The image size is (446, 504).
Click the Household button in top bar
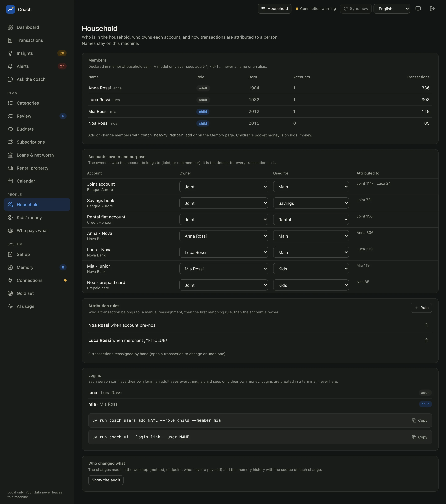274,9
